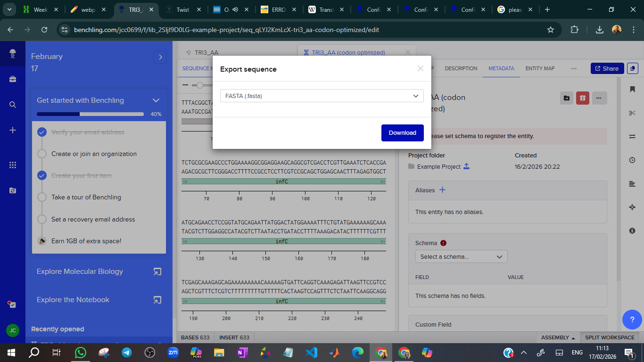The height and width of the screenshot is (362, 644).
Task: Check the 'Create or join an organization' step
Action: [42, 154]
